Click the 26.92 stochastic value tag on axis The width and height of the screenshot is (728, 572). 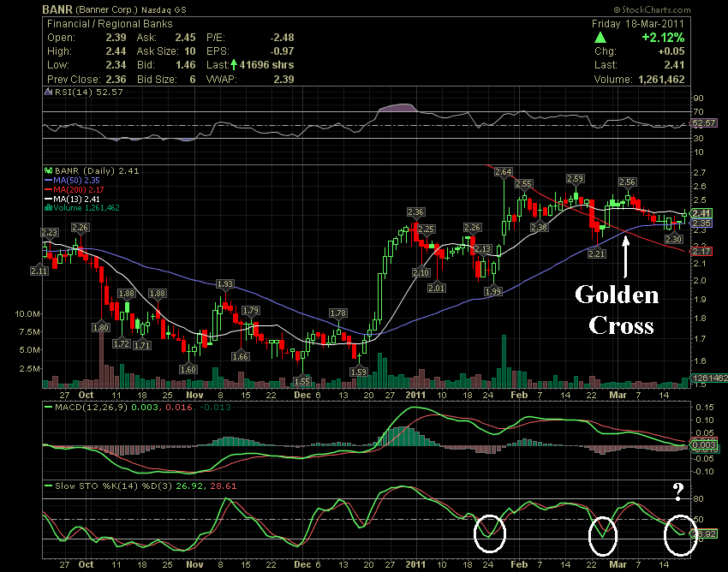[704, 534]
